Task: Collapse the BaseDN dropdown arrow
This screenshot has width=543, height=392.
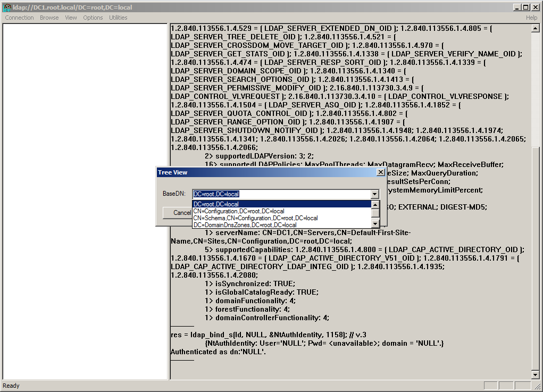Action: [x=374, y=194]
